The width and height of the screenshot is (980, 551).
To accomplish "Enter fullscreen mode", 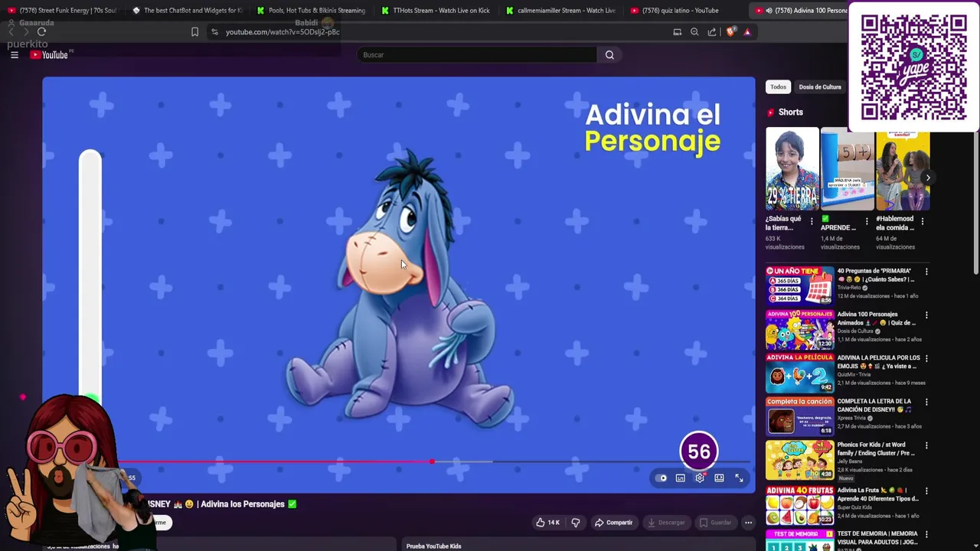I will pyautogui.click(x=739, y=478).
